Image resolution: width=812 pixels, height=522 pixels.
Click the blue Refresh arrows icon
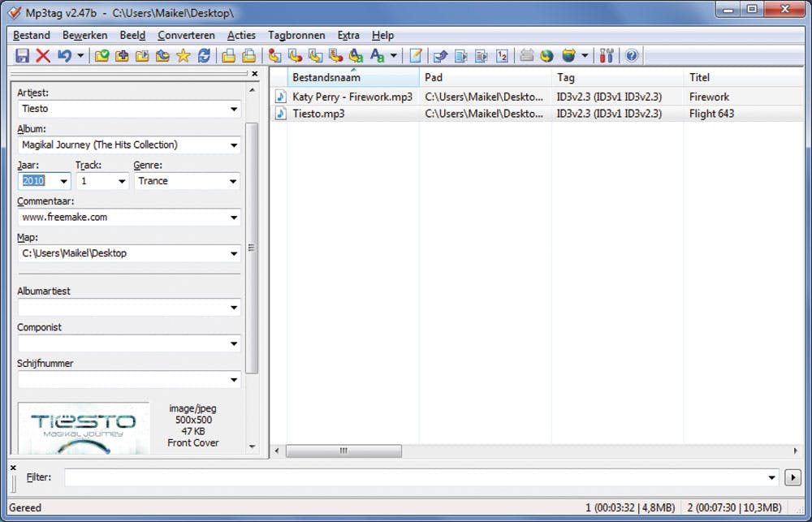pos(204,55)
